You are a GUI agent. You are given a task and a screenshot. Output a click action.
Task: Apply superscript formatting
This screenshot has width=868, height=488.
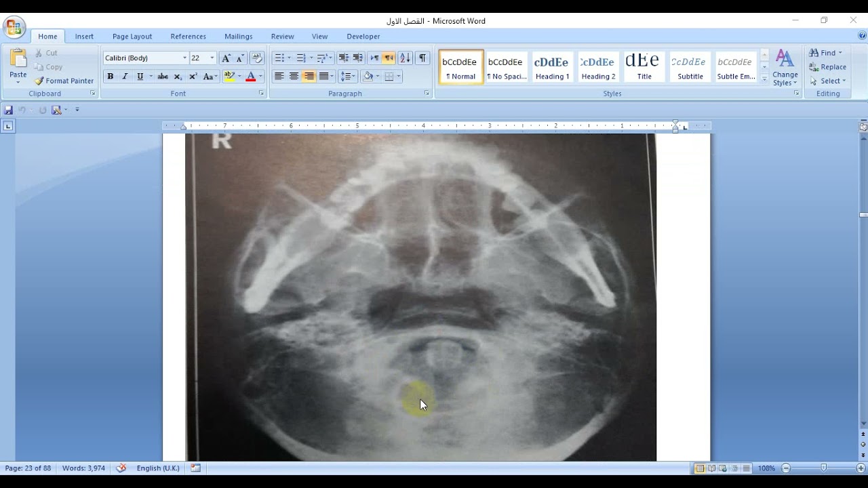tap(193, 77)
